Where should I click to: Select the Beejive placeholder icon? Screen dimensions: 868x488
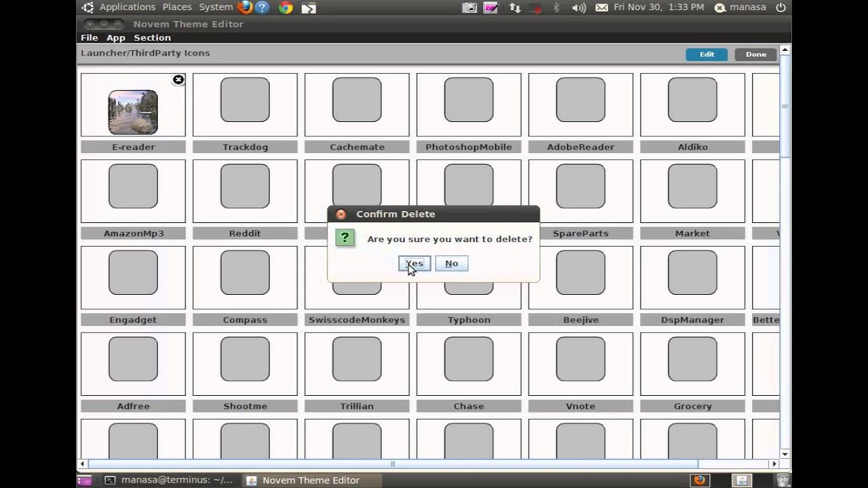[x=580, y=272]
